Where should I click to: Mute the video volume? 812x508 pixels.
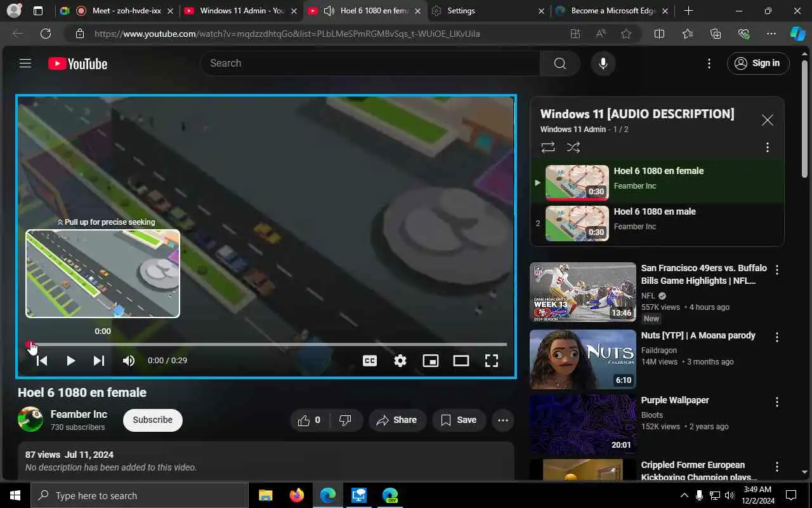click(x=129, y=361)
